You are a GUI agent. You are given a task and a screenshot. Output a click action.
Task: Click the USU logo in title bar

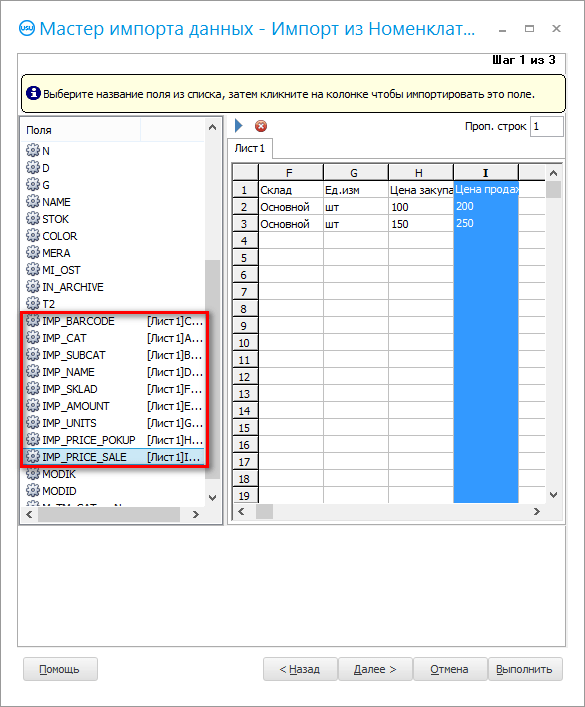point(27,28)
